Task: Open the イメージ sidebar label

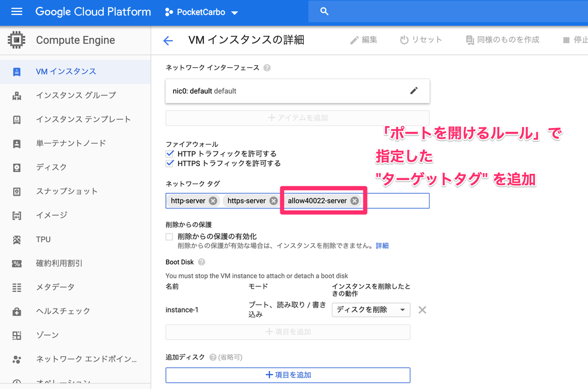Action: tap(52, 215)
